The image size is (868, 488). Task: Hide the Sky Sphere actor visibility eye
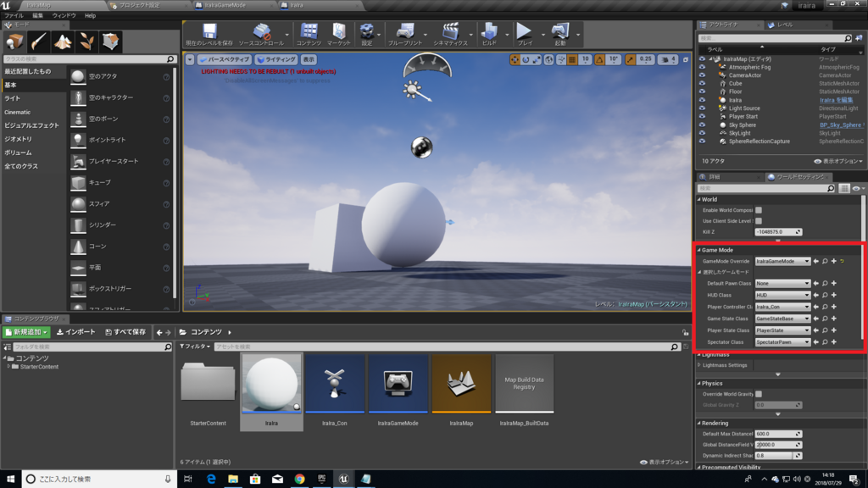[x=702, y=125]
